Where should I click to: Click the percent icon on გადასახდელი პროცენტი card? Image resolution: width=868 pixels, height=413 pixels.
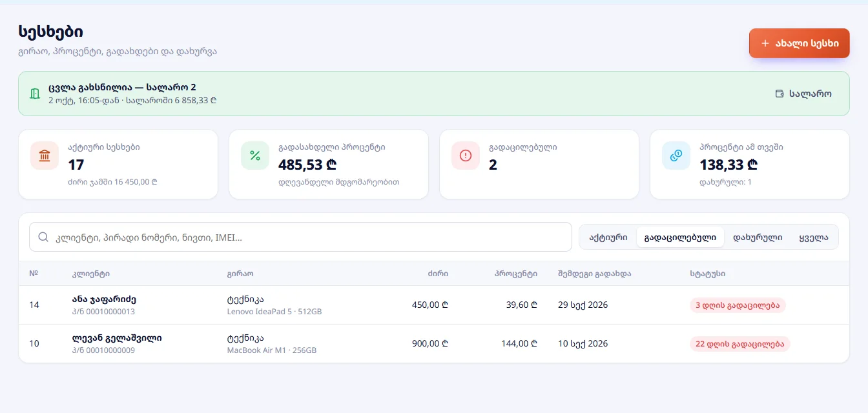pos(255,156)
